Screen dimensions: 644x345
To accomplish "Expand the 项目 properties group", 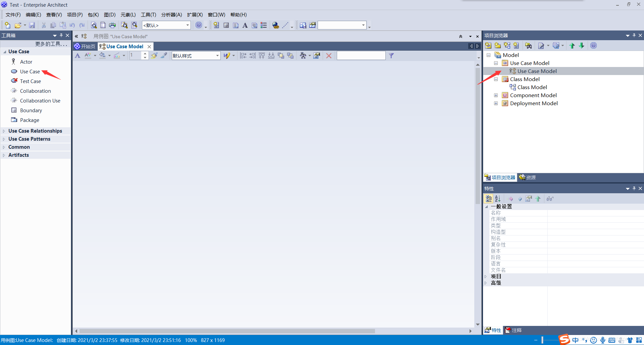I will coord(486,276).
